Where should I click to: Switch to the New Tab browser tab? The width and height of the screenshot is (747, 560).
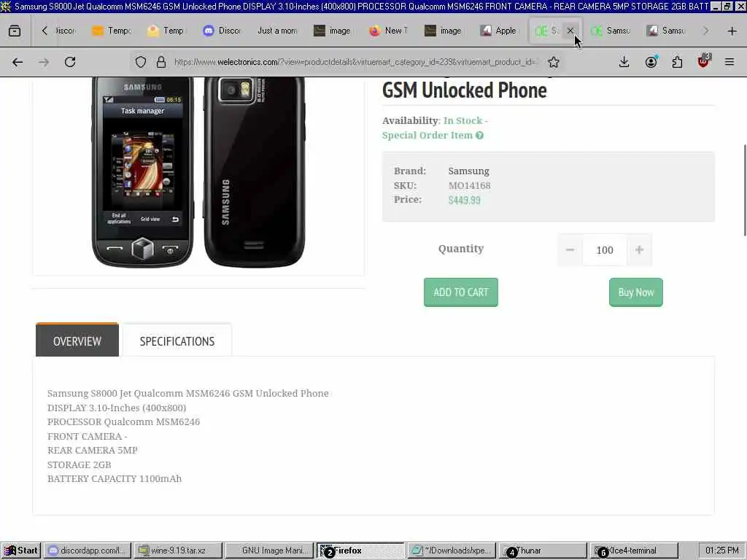[388, 31]
